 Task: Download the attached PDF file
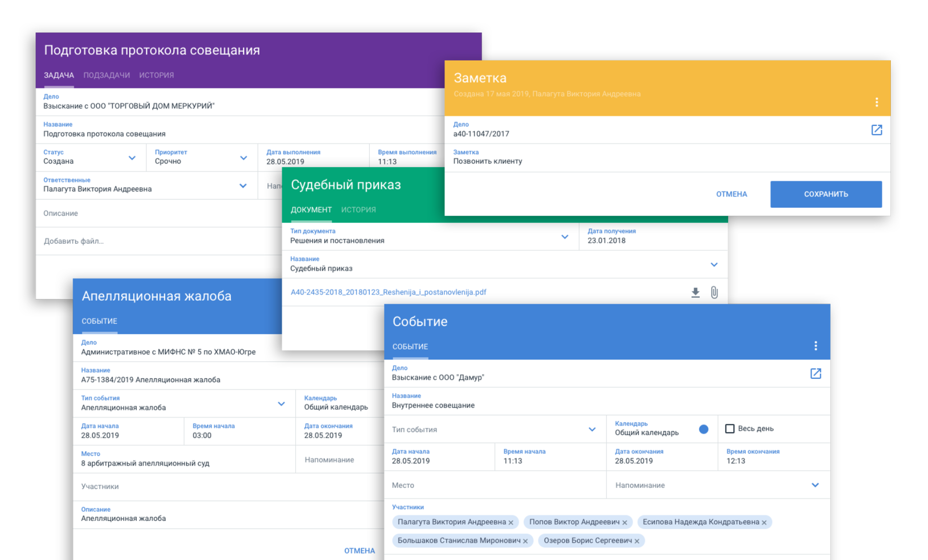[x=695, y=292]
